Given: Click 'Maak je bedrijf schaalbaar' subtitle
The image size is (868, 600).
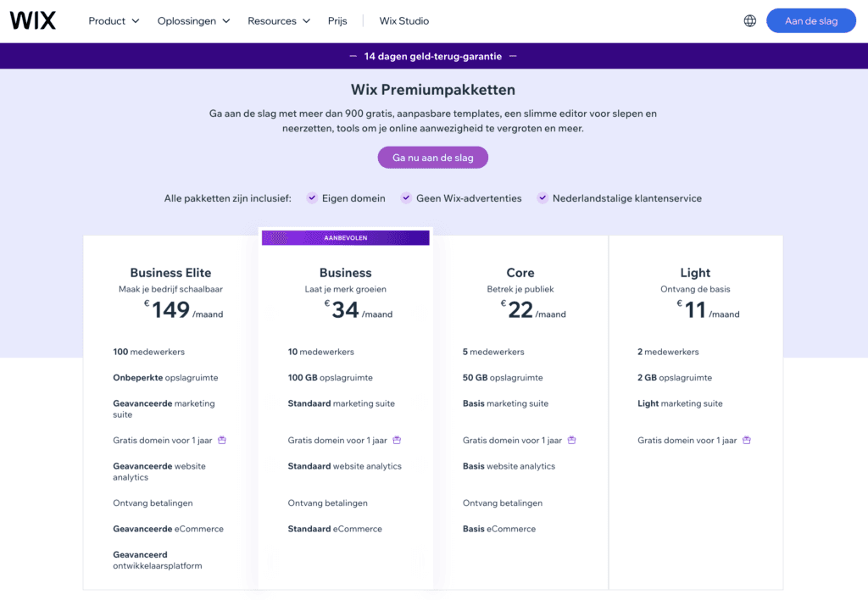Looking at the screenshot, I should pos(170,289).
